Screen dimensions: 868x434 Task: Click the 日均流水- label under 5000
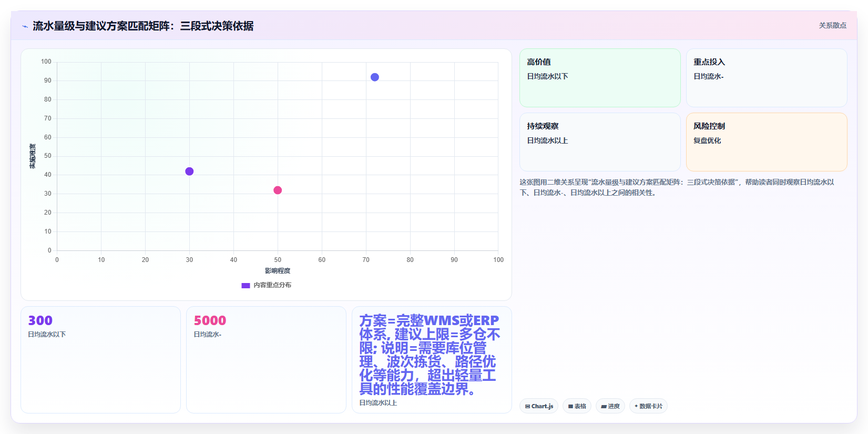[207, 335]
